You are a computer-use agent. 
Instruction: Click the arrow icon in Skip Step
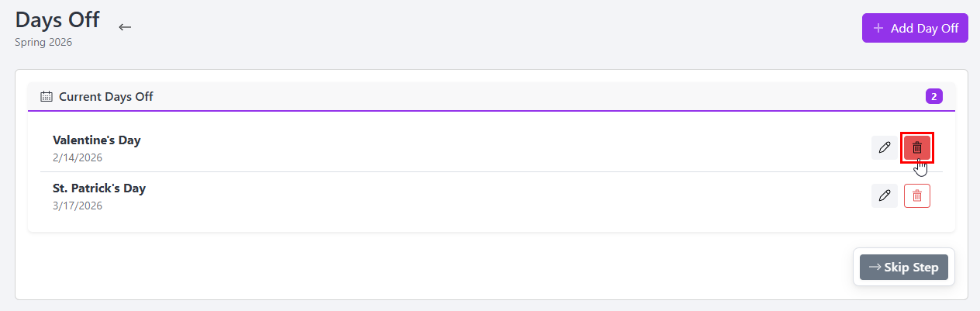[875, 268]
